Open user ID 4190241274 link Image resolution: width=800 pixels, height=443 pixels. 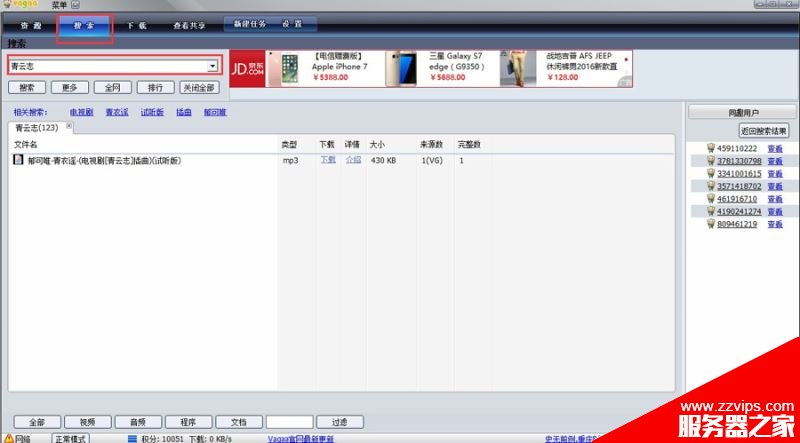click(x=739, y=211)
